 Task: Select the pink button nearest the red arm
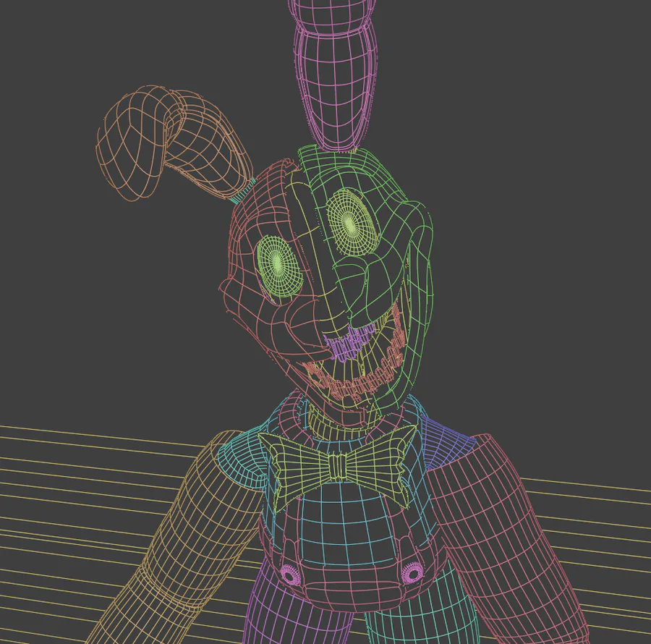click(x=413, y=572)
